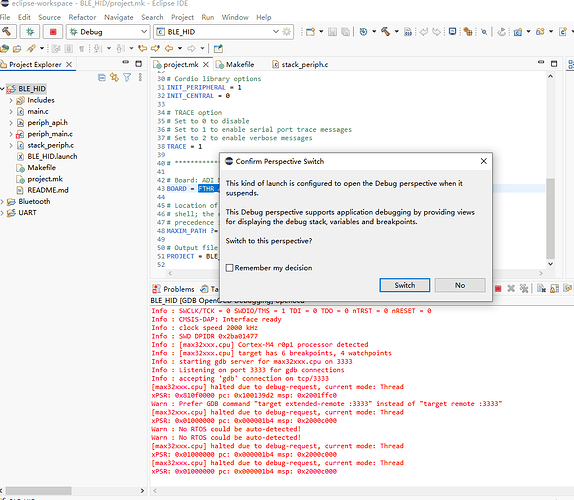This screenshot has width=574, height=500.
Task: Expand the UART project node
Action: click(3, 213)
